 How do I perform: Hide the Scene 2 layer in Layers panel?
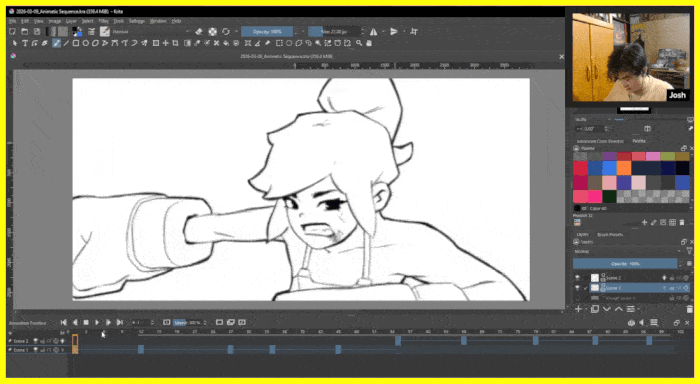click(x=577, y=278)
